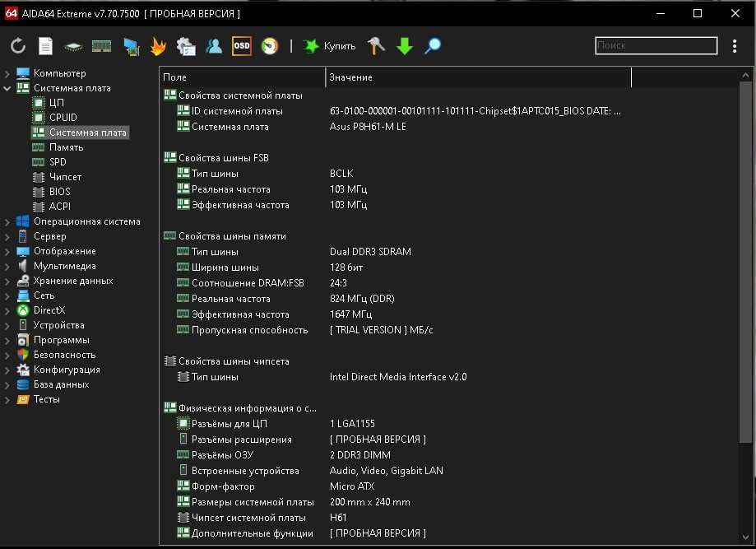This screenshot has height=549, width=756.
Task: Click the green star Buy icon
Action: pos(311,46)
